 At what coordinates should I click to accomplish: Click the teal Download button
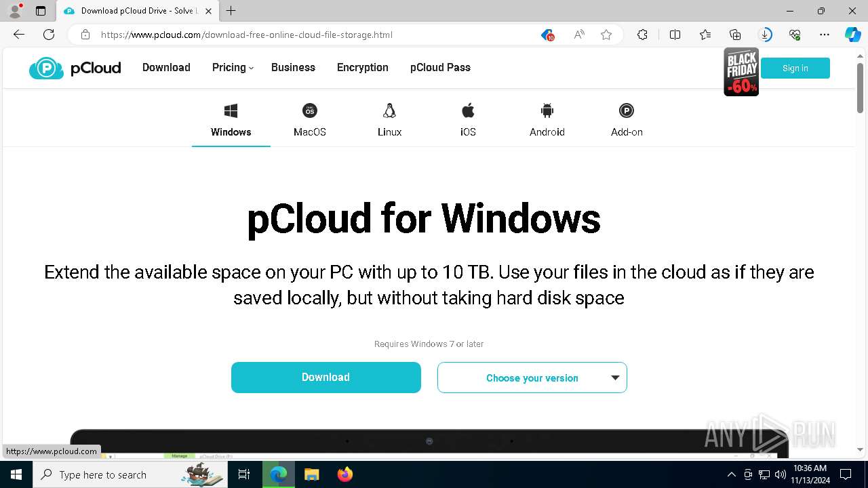click(x=326, y=378)
